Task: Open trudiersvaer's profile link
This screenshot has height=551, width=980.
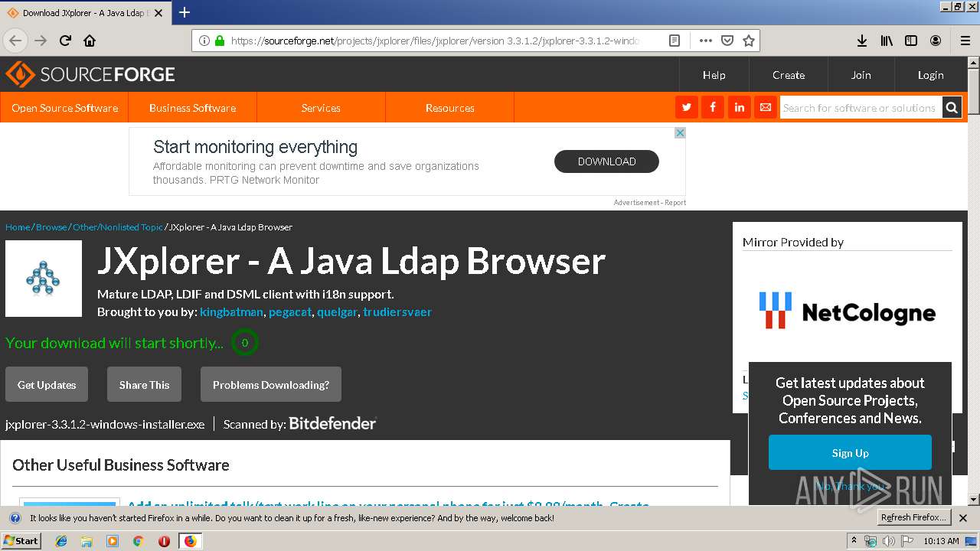Action: 397,312
